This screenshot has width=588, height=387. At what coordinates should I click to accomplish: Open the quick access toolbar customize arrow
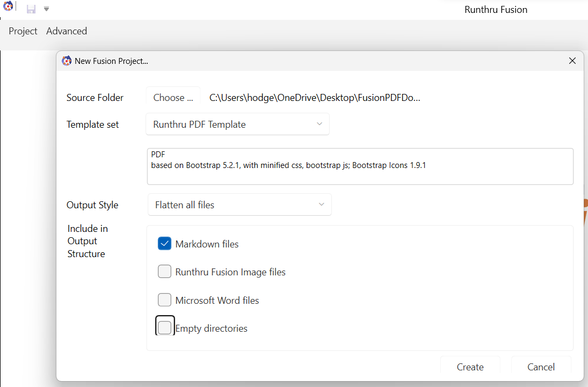coord(47,9)
